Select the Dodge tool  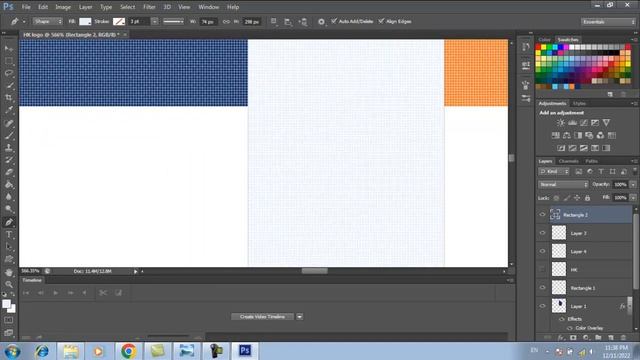point(9,209)
